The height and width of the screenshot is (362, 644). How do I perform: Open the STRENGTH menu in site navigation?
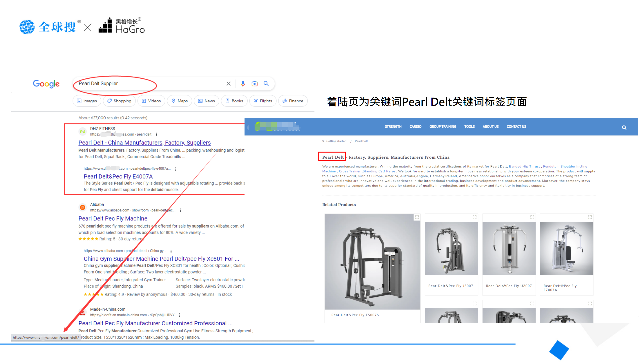(393, 127)
